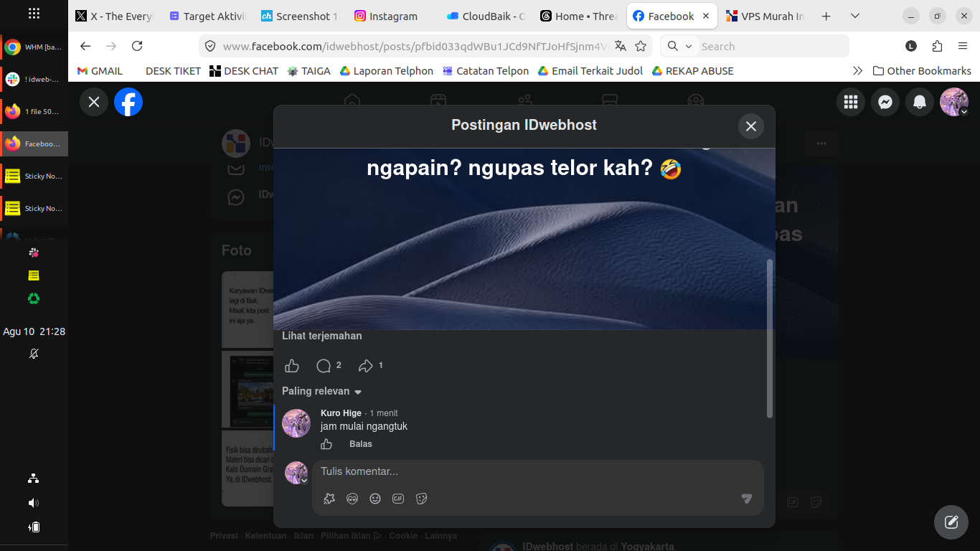The image size is (980, 551).
Task: Attach a GIF to the comment
Action: [398, 499]
